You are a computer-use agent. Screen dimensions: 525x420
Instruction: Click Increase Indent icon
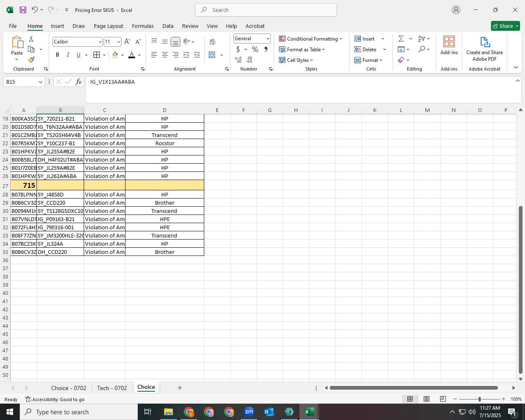197,55
